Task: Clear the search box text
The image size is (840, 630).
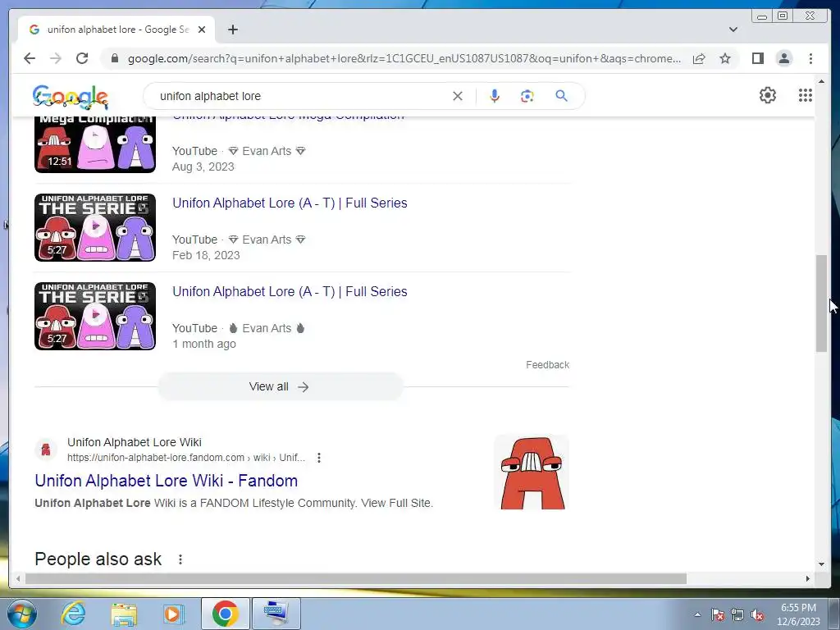Action: 458,96
